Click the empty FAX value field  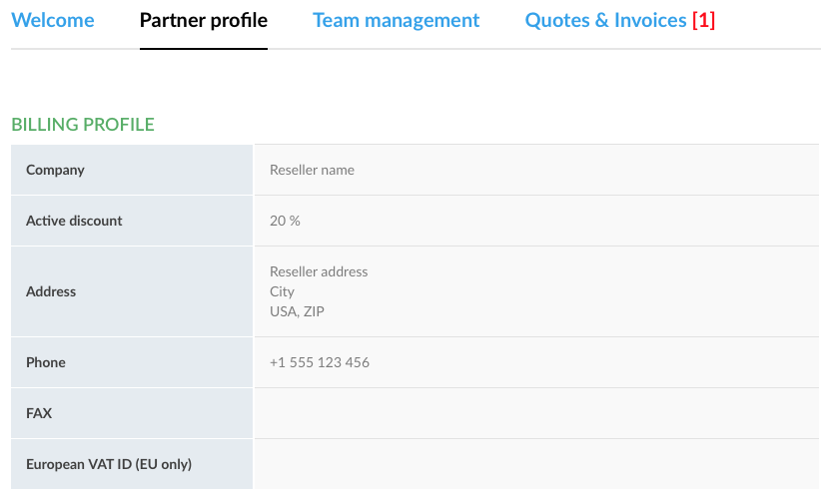point(536,413)
